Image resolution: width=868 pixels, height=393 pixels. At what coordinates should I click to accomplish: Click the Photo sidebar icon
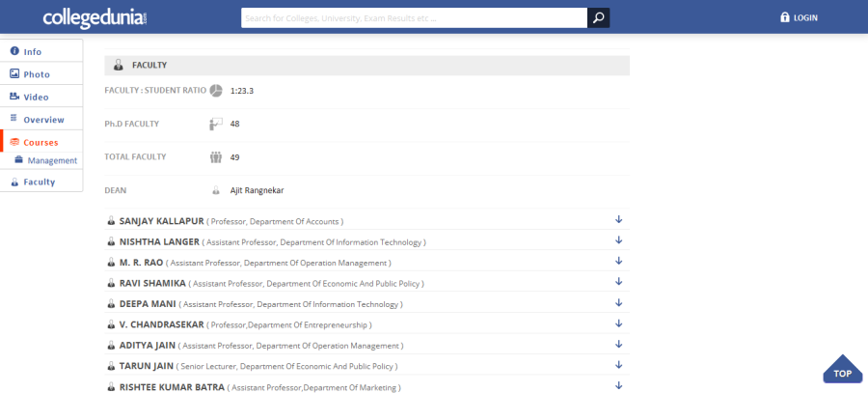point(14,73)
